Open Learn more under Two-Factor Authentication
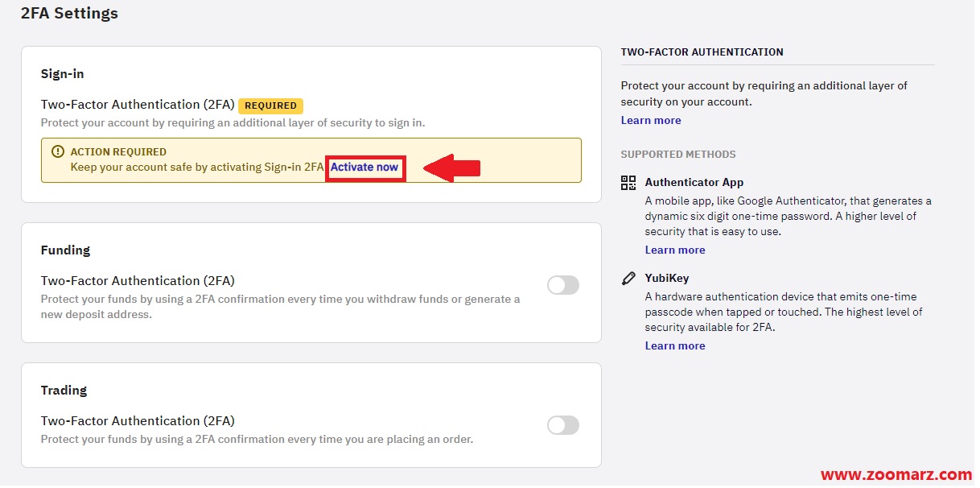 (651, 120)
